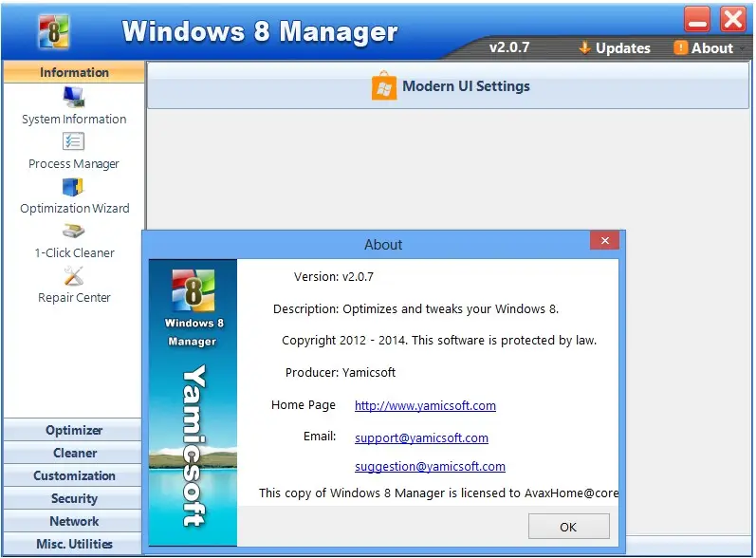
Task: Open the Network section
Action: [73, 521]
